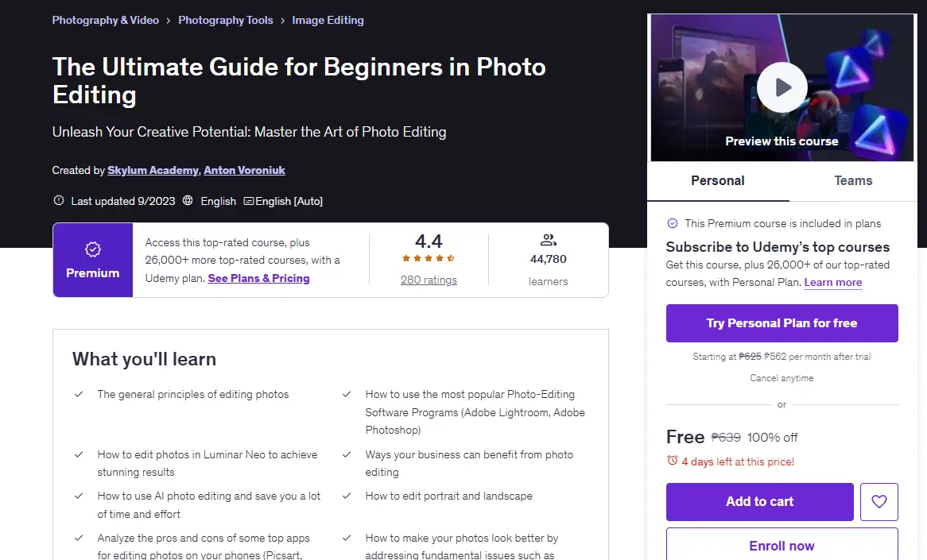Click struck-through ₱639 original price
The height and width of the screenshot is (560, 927).
pos(725,438)
